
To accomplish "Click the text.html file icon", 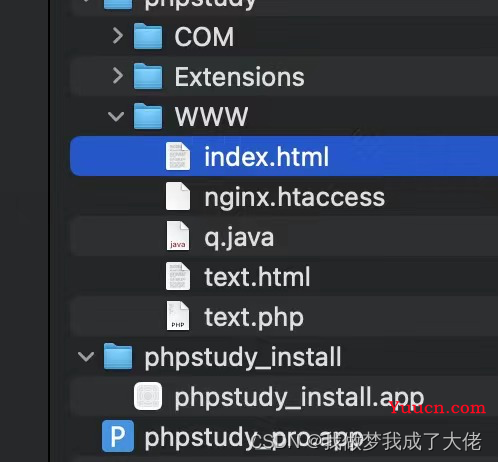I will click(178, 276).
